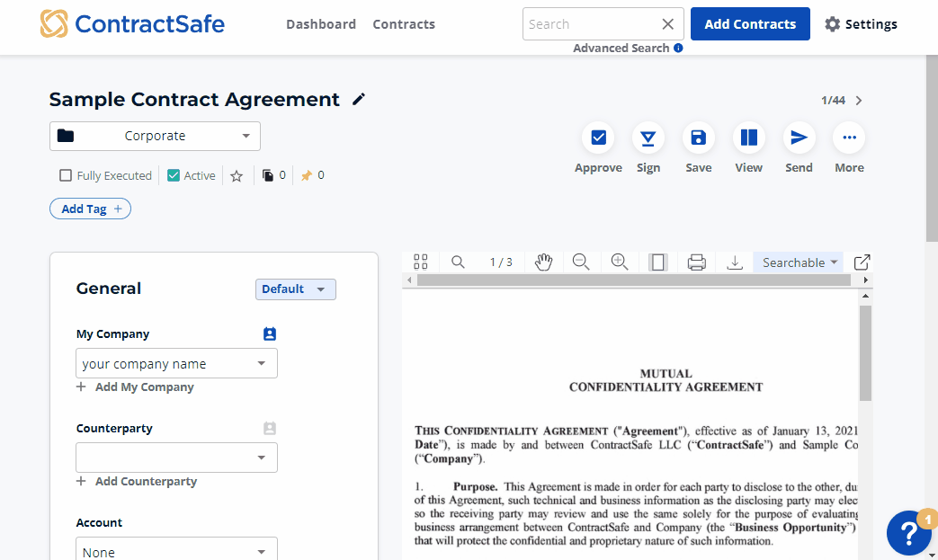The width and height of the screenshot is (938, 560).
Task: Open the Counterparty dropdown
Action: pyautogui.click(x=176, y=458)
